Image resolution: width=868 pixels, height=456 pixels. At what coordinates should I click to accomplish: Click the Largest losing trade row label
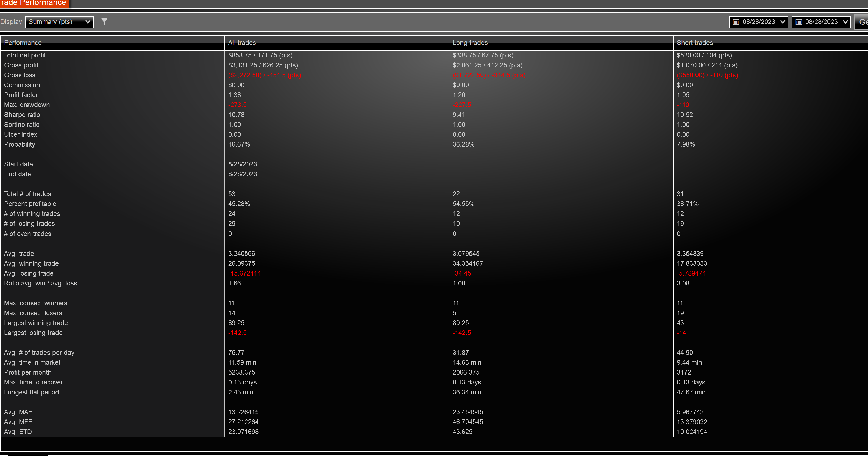[33, 333]
